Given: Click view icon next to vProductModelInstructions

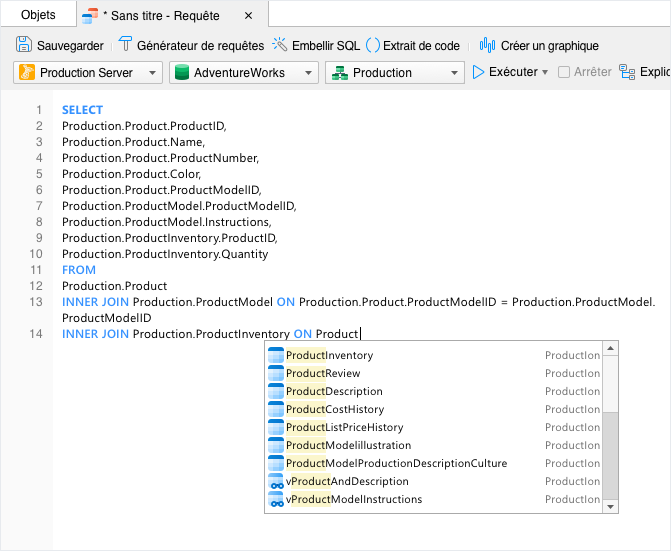Looking at the screenshot, I should (x=276, y=499).
